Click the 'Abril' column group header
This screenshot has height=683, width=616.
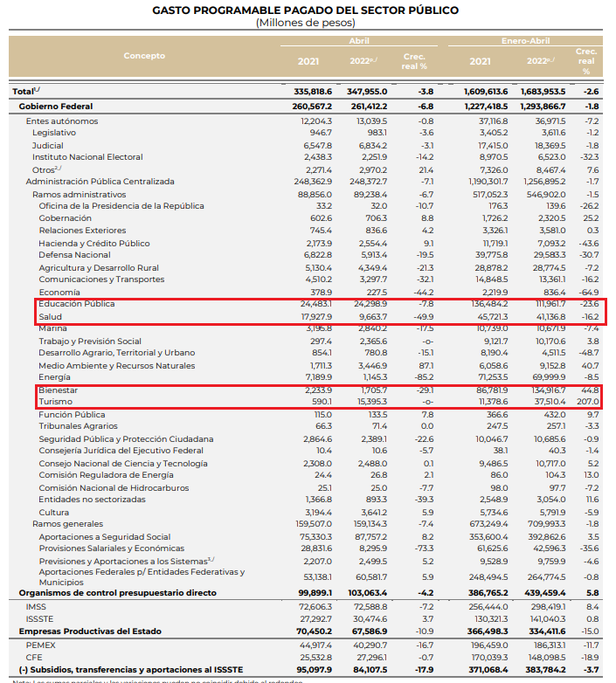pos(359,41)
